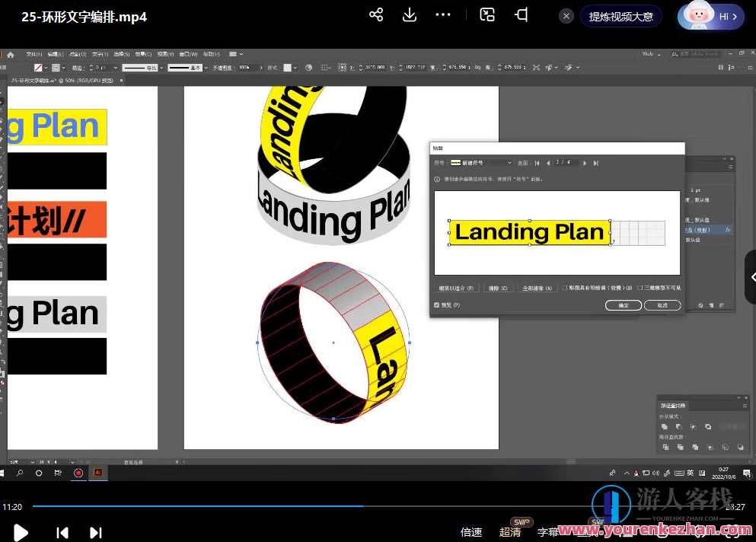This screenshot has width=756, height=542.
Task: Click the share icon in the top bar
Action: [375, 15]
